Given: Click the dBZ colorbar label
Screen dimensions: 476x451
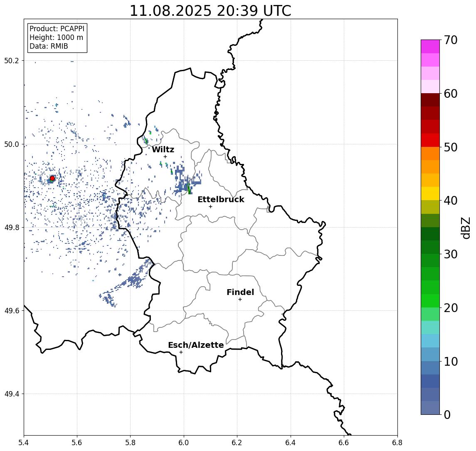Looking at the screenshot, I should [x=465, y=228].
